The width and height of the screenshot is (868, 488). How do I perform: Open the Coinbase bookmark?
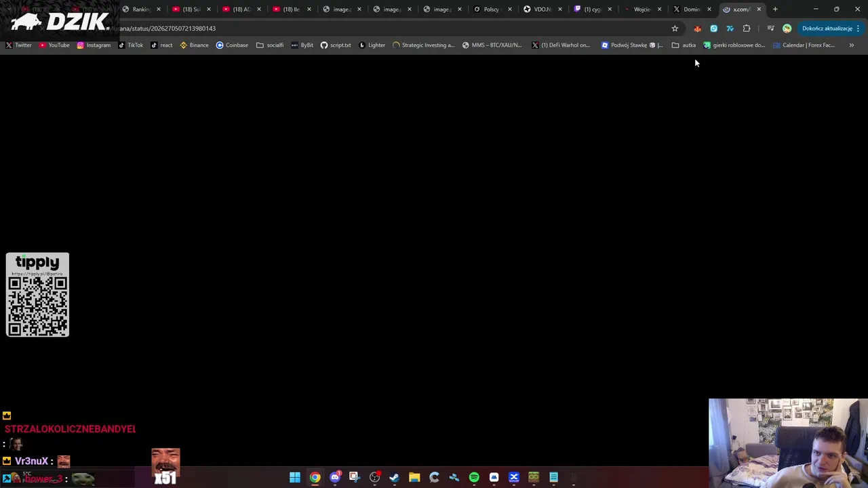click(x=232, y=45)
